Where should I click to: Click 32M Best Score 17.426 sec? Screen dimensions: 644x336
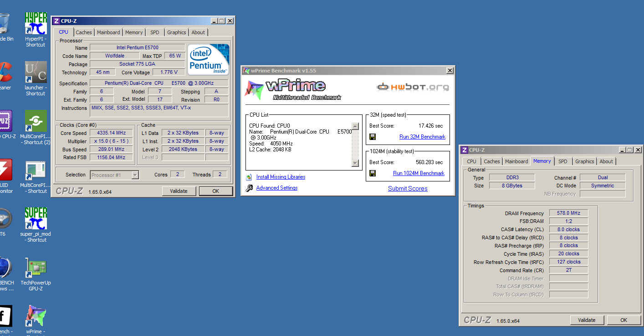coord(430,126)
